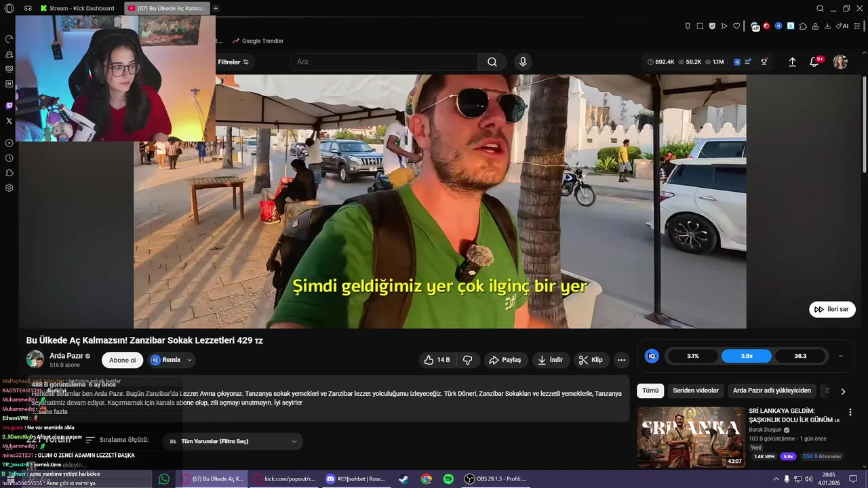Screen dimensions: 868x488
Task: Open the YouTube account avatar
Action: pos(840,62)
